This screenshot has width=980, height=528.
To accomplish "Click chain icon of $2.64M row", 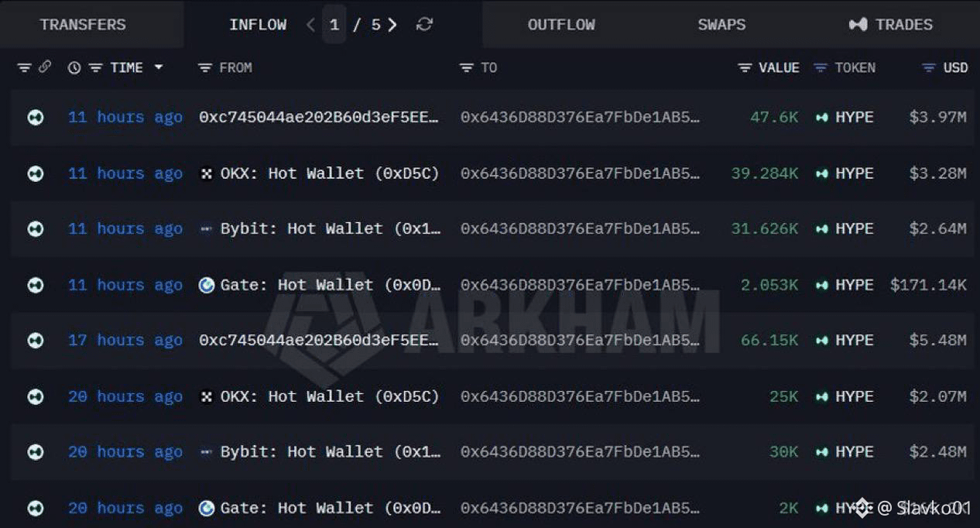I will (x=35, y=229).
